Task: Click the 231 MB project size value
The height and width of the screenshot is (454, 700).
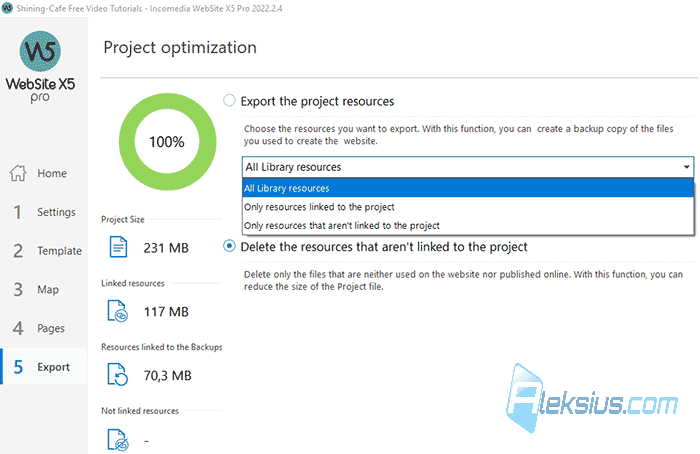Action: 166,248
